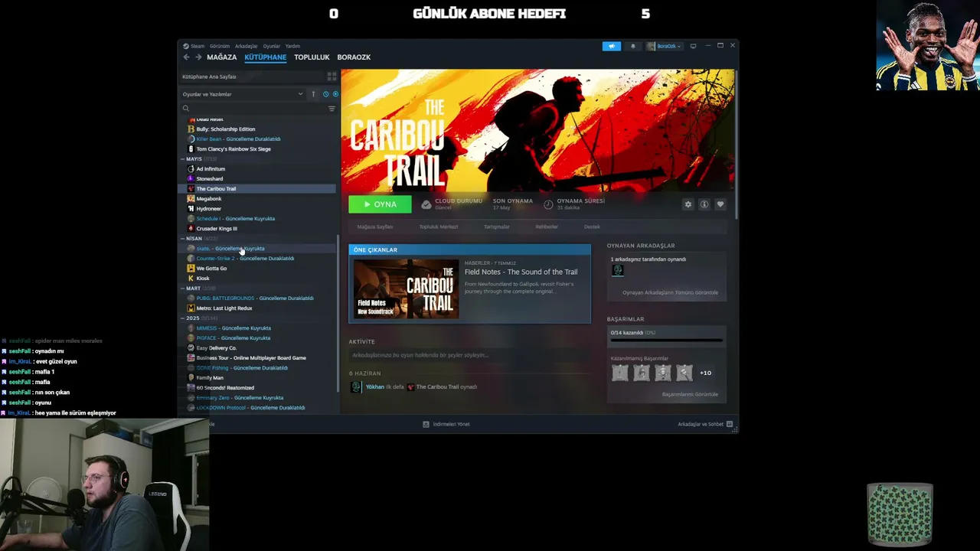Image resolution: width=980 pixels, height=551 pixels.
Task: Open the Oyunlar menu
Action: coord(272,46)
